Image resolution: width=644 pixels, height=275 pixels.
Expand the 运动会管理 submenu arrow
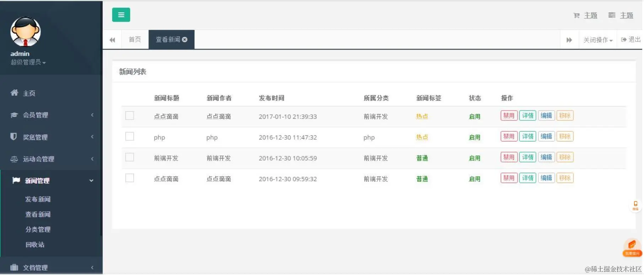tap(92, 159)
